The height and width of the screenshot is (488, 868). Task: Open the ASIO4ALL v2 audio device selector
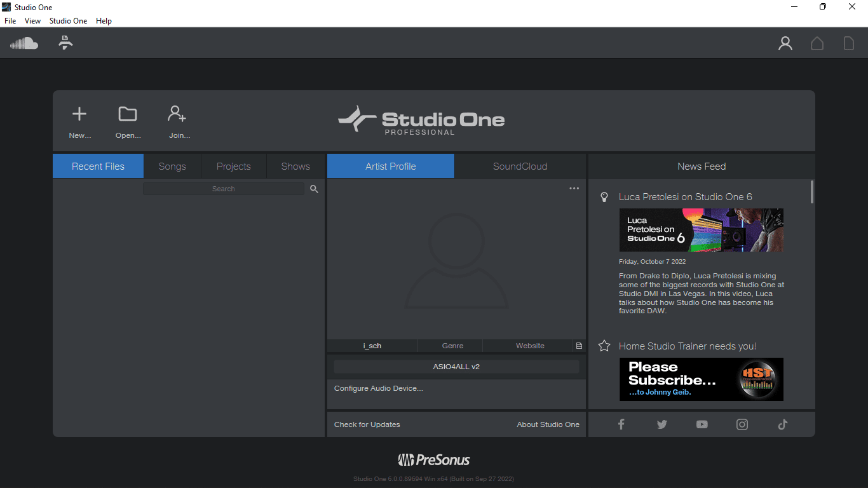(x=456, y=367)
